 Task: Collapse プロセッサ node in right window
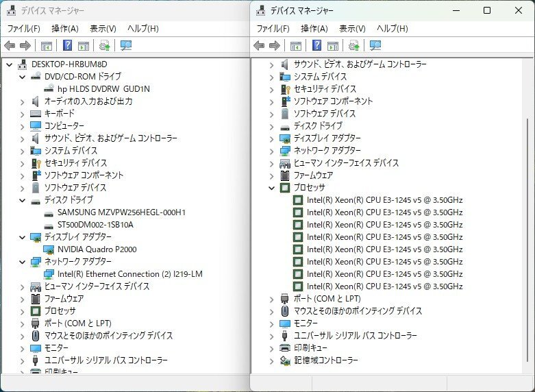pos(272,188)
